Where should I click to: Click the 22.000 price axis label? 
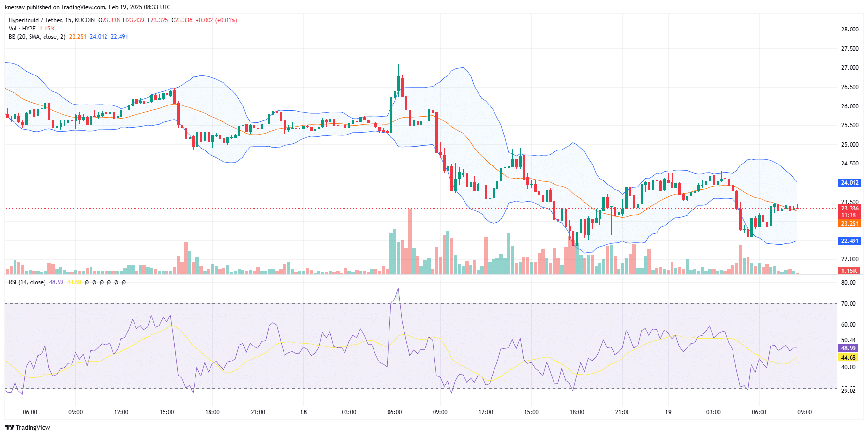[850, 259]
